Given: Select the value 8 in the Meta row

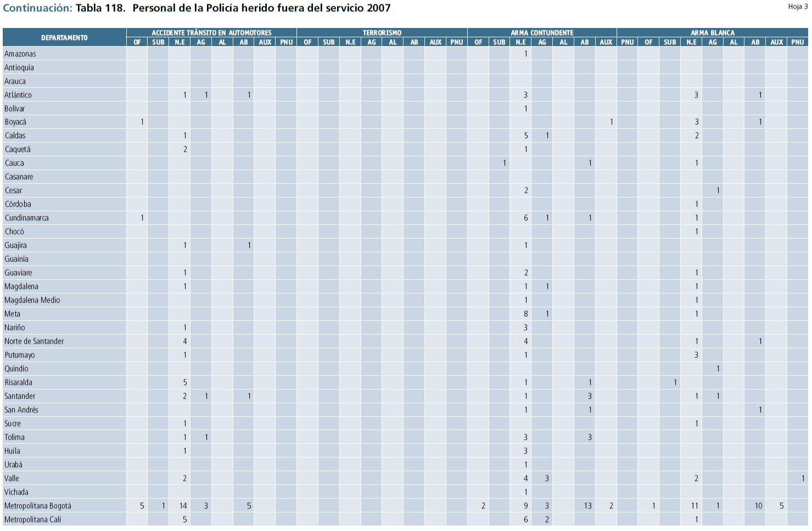Looking at the screenshot, I should (x=525, y=314).
